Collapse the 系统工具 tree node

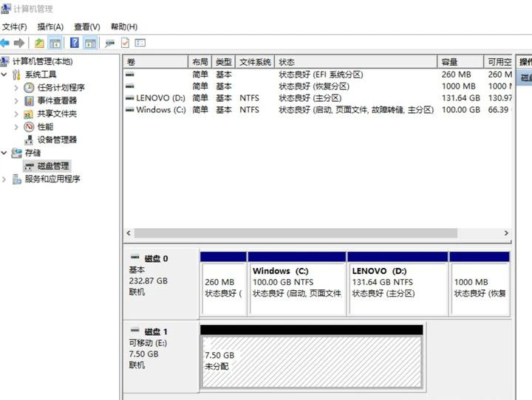pyautogui.click(x=4, y=75)
